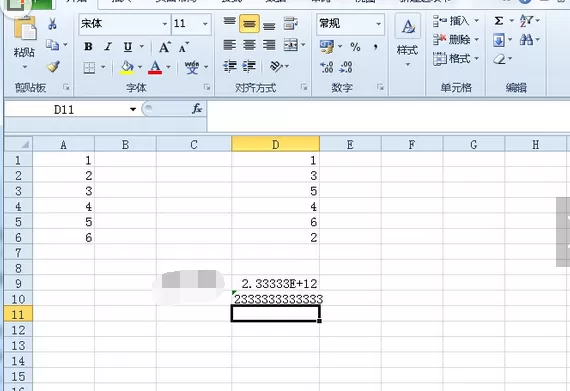Apply percent style
This screenshot has height=391, width=570.
[x=355, y=47]
